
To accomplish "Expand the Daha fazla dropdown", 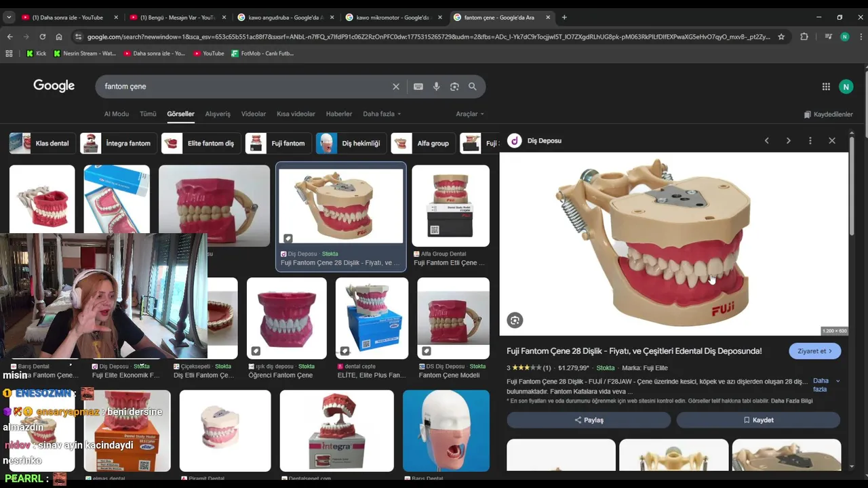I will pyautogui.click(x=382, y=114).
